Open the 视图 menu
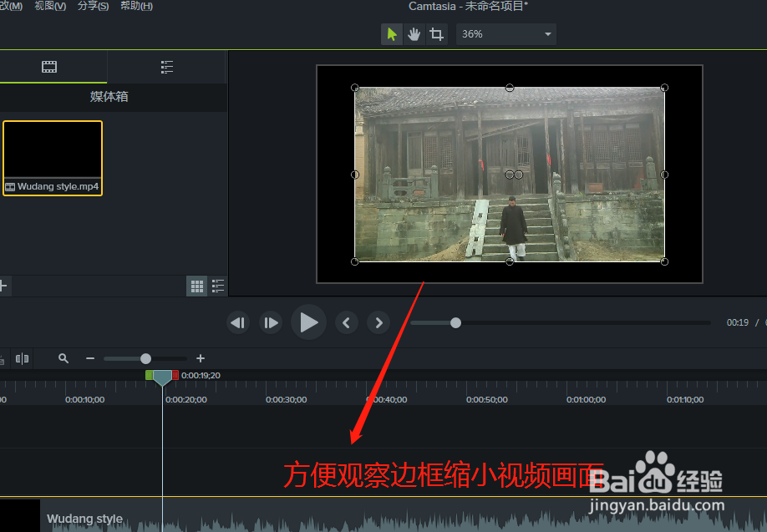Screen dimensions: 767x532 [x=49, y=6]
